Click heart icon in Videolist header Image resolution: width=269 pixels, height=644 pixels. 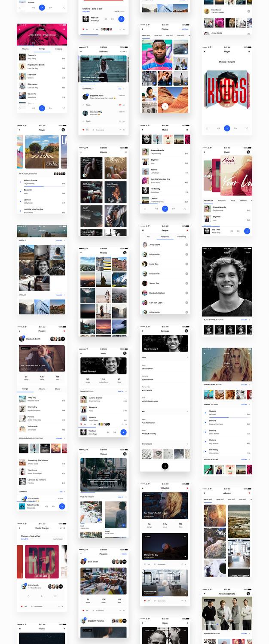(187, 488)
